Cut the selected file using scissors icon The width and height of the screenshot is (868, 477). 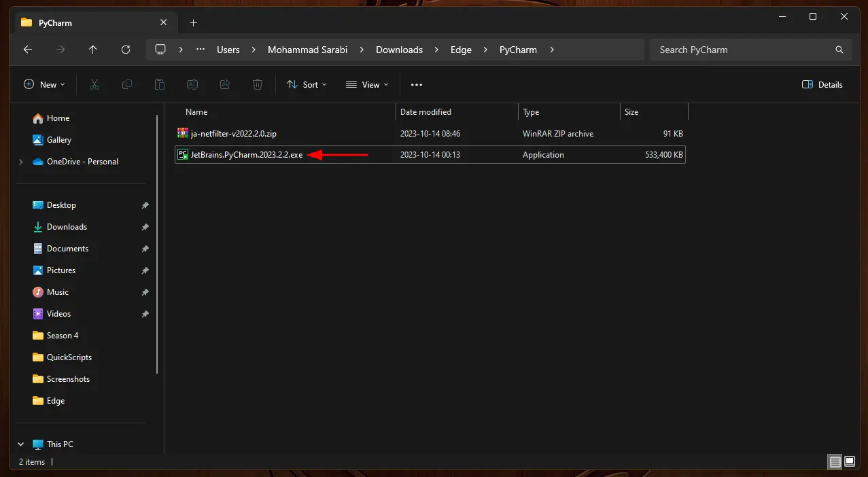pyautogui.click(x=94, y=84)
